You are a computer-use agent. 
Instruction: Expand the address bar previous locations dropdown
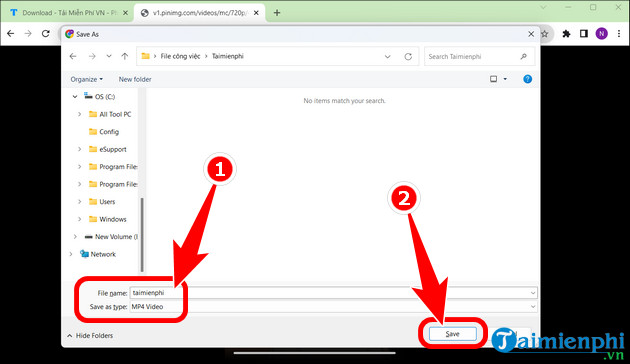click(387, 57)
